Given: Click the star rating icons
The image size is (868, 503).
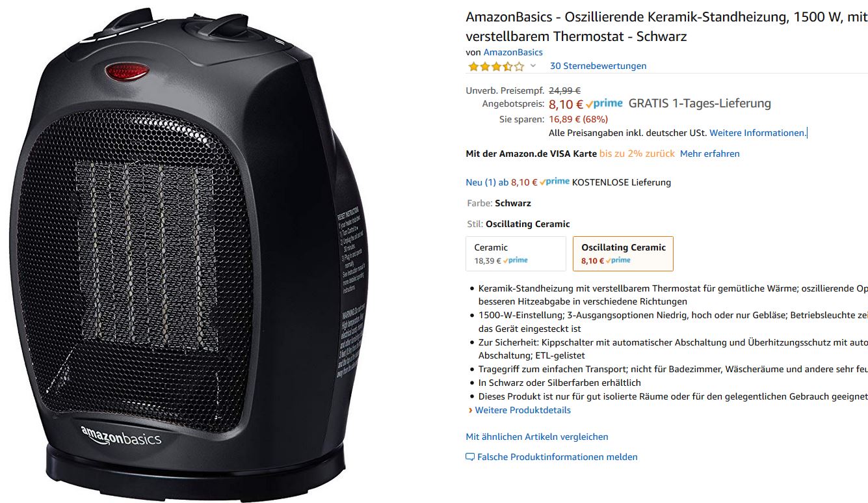Looking at the screenshot, I should [x=495, y=66].
